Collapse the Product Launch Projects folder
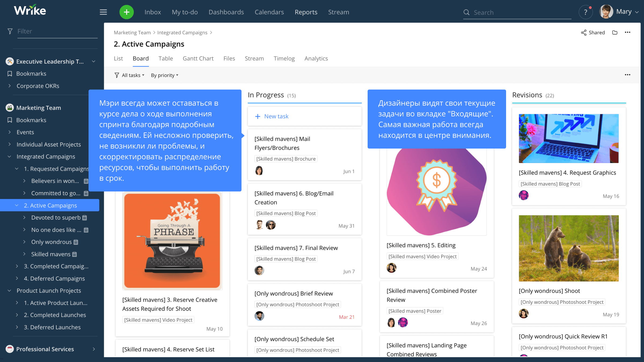Viewport: 644px width, 362px height. (x=9, y=291)
